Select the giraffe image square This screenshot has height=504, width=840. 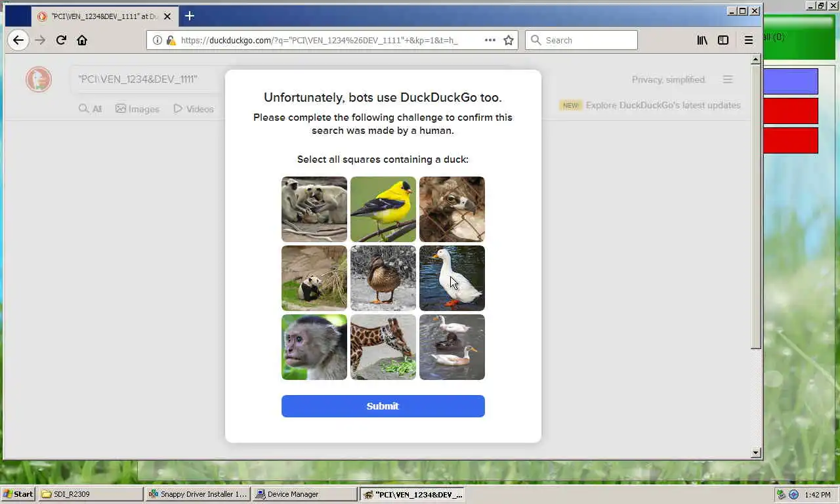[383, 347]
